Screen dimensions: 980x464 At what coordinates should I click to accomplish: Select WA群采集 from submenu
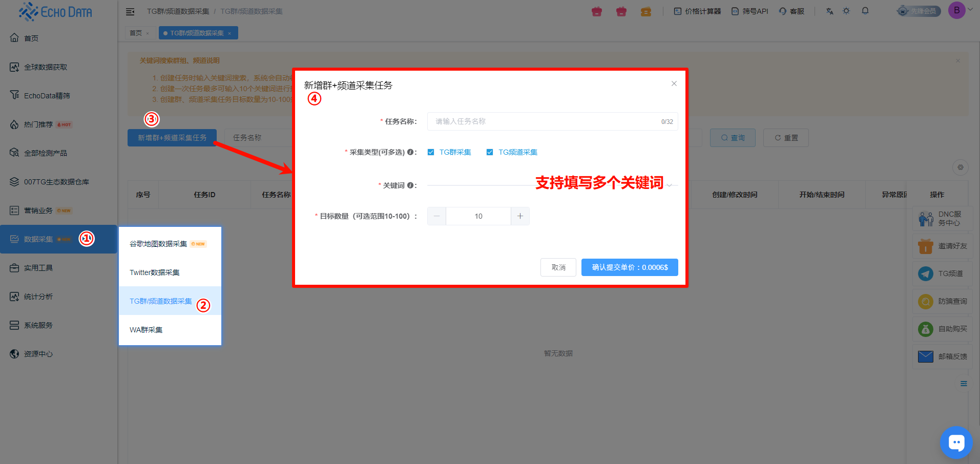pos(146,330)
